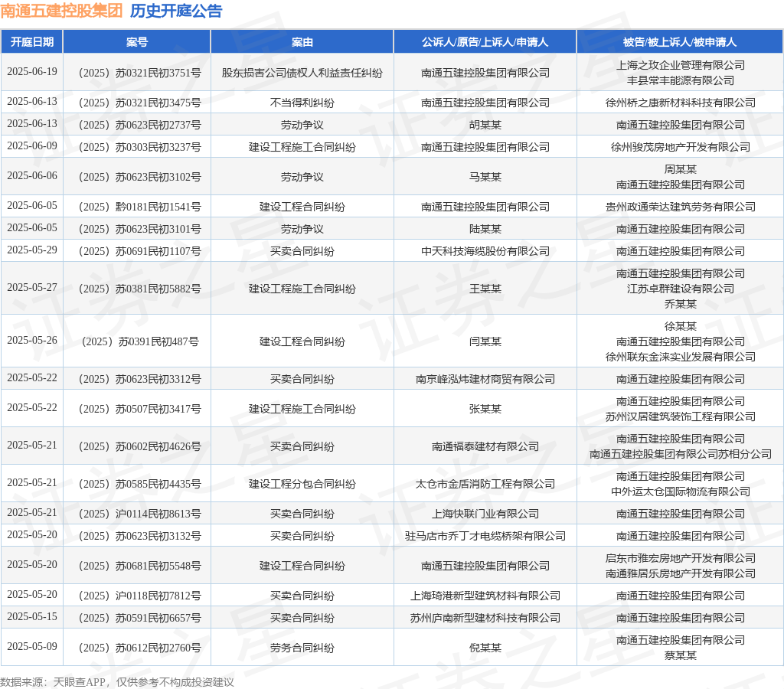Click the date 2025-06-19
Image resolution: width=784 pixels, height=689 pixels.
pos(32,71)
